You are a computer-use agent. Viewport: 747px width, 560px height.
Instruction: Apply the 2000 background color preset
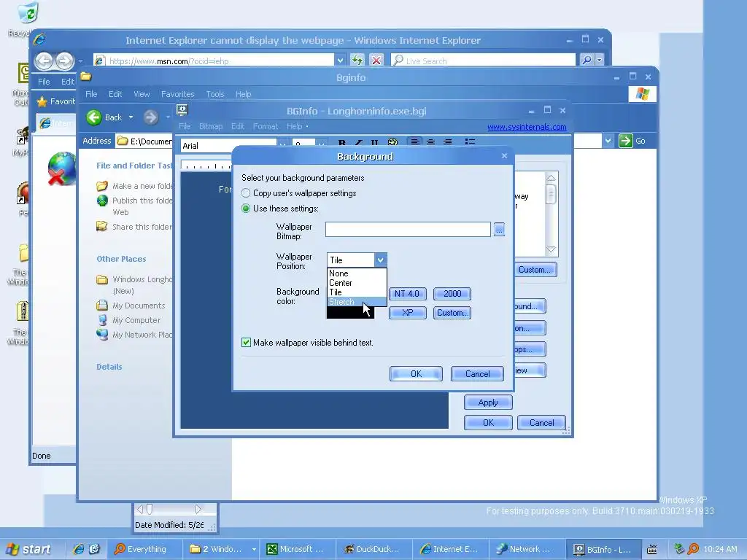tap(452, 294)
